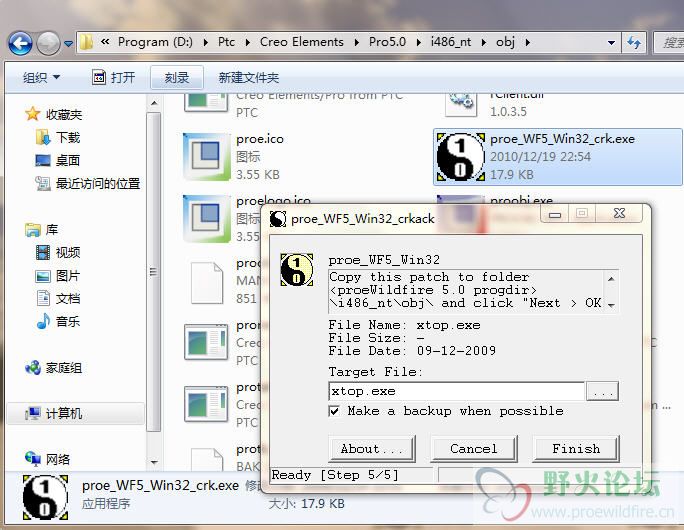
Task: Click the patcher dialog title bar icon
Action: click(x=277, y=219)
